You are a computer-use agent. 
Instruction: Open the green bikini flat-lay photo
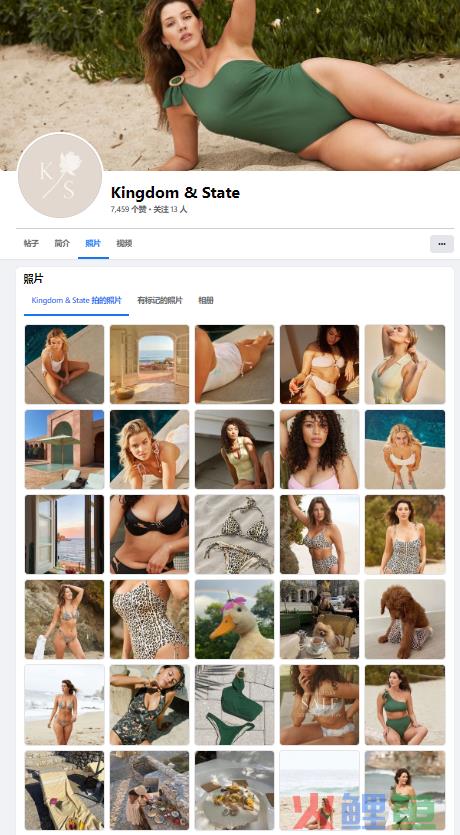click(234, 705)
